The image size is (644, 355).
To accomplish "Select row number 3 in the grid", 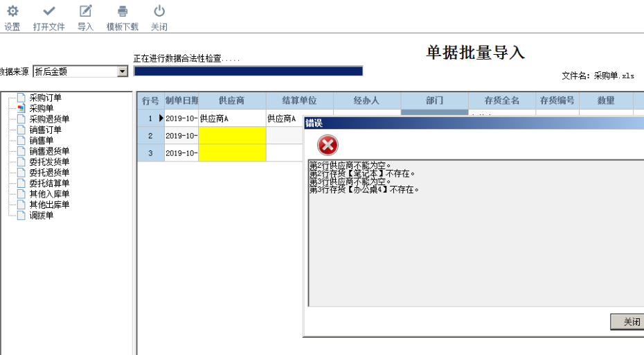I will (x=150, y=153).
